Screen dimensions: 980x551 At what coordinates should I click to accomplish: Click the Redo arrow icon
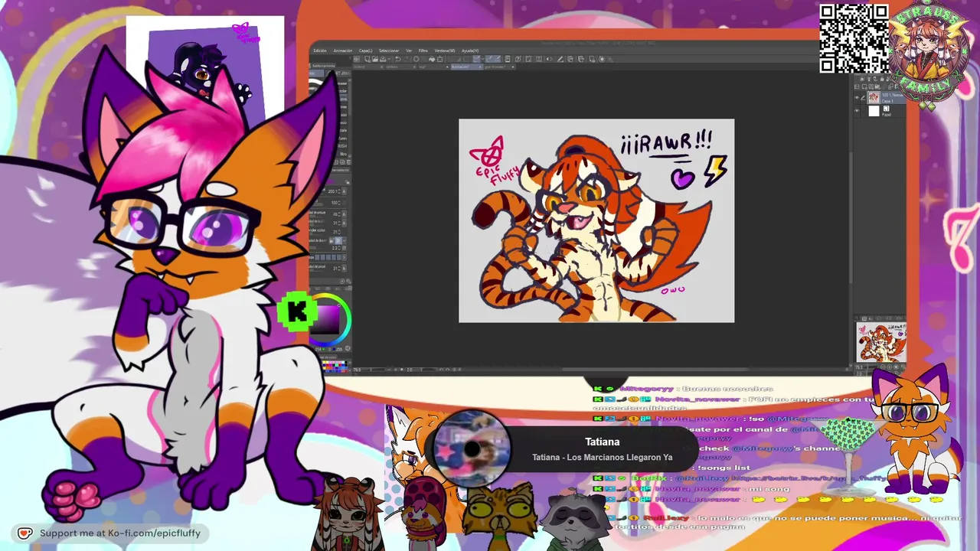point(406,59)
